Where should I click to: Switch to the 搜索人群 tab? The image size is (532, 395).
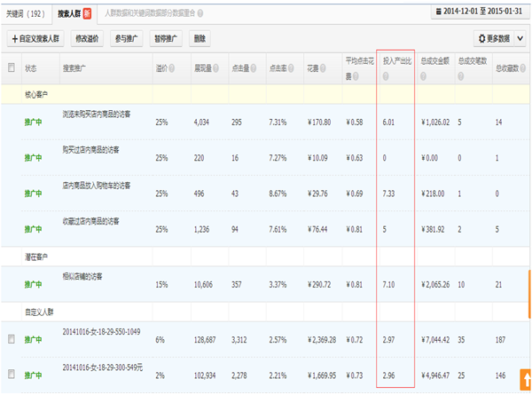point(74,14)
